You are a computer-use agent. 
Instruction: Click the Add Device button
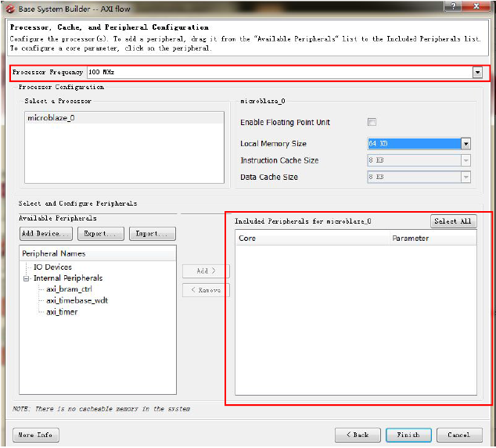(46, 234)
